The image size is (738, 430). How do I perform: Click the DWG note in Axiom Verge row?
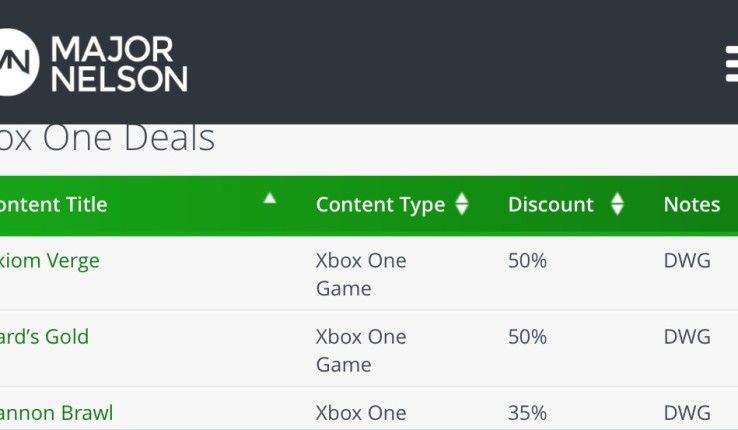[687, 261]
